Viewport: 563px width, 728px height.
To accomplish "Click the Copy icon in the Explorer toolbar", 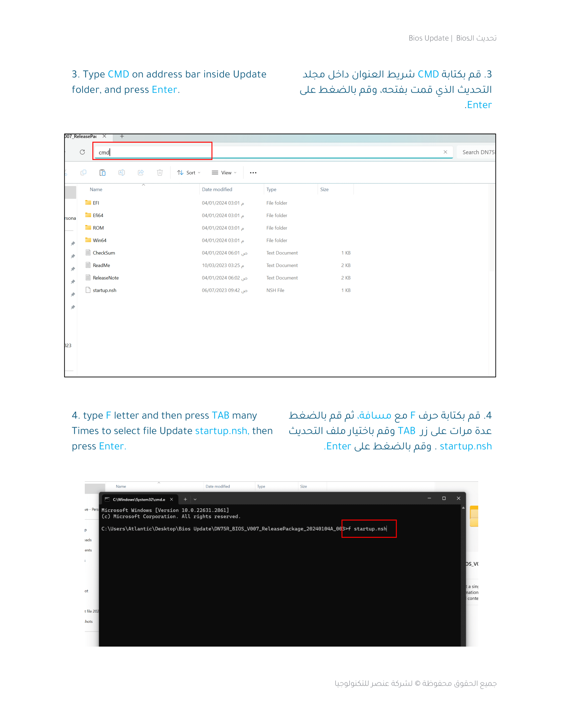I will (x=83, y=172).
